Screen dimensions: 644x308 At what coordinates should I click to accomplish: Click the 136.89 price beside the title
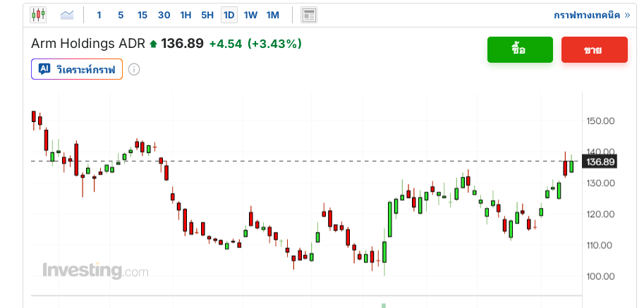(x=182, y=44)
